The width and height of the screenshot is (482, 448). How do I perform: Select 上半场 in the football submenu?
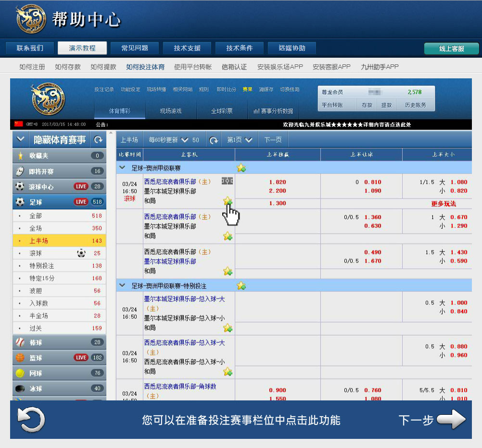click(x=39, y=241)
